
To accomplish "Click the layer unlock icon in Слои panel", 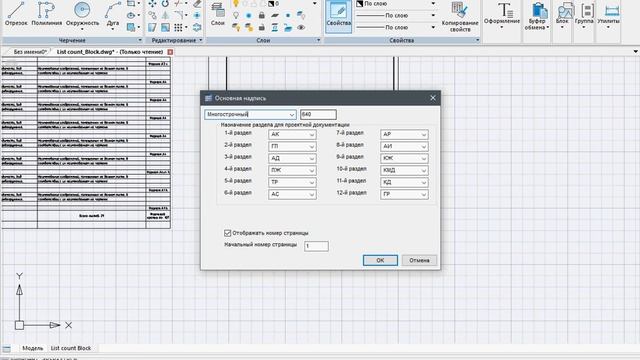I will pos(262,27).
